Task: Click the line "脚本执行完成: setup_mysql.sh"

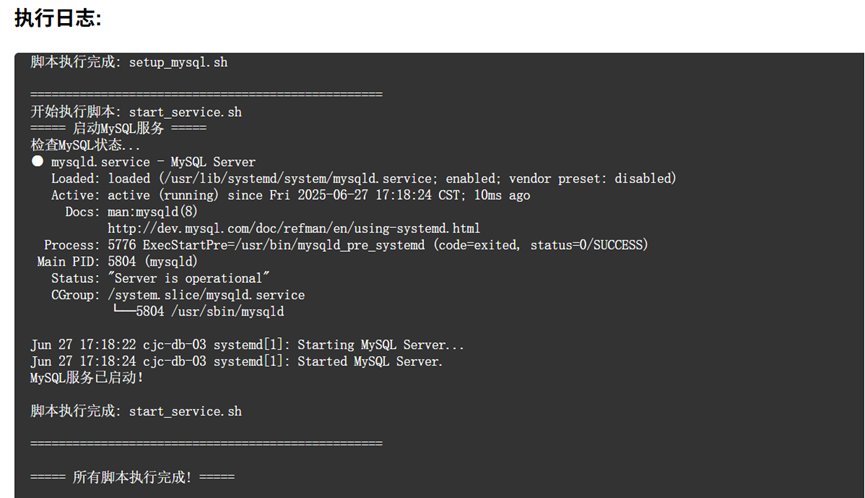Action: click(x=129, y=62)
